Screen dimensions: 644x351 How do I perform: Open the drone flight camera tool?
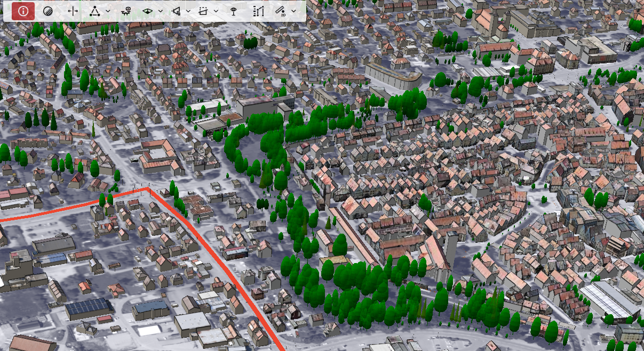(x=126, y=11)
